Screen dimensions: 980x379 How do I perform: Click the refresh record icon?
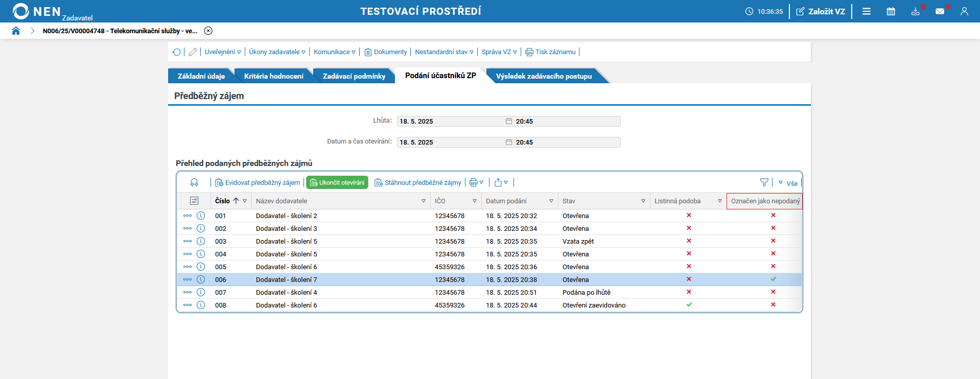coord(177,52)
